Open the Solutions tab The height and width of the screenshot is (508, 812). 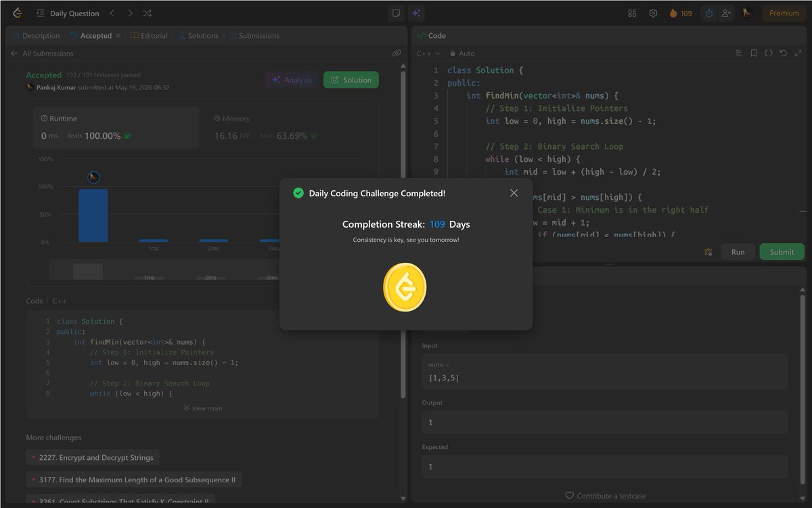(198, 35)
